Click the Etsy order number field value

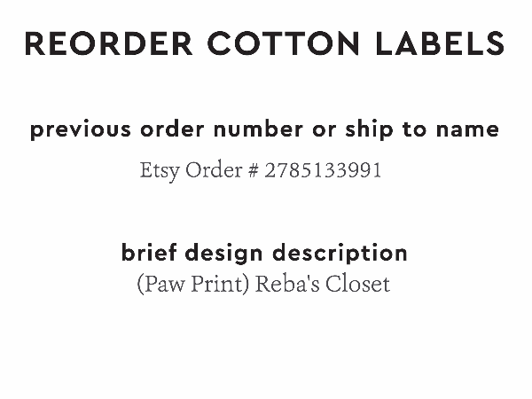261,169
